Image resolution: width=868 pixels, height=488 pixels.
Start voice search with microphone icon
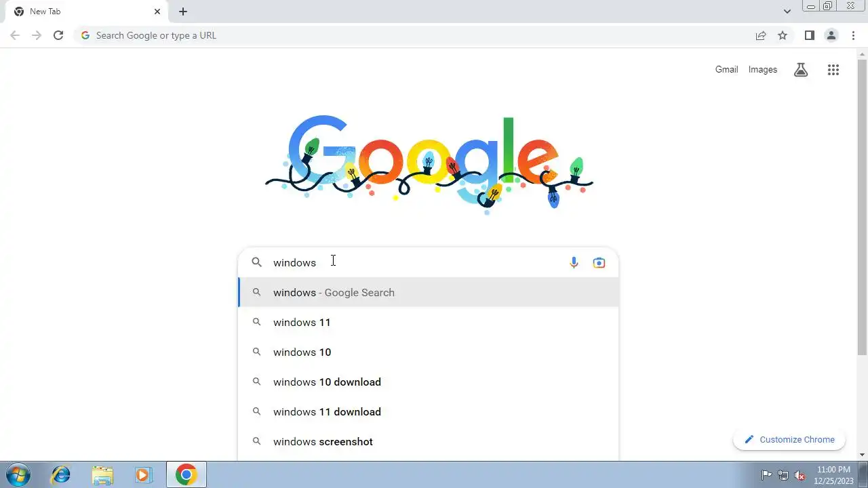574,262
